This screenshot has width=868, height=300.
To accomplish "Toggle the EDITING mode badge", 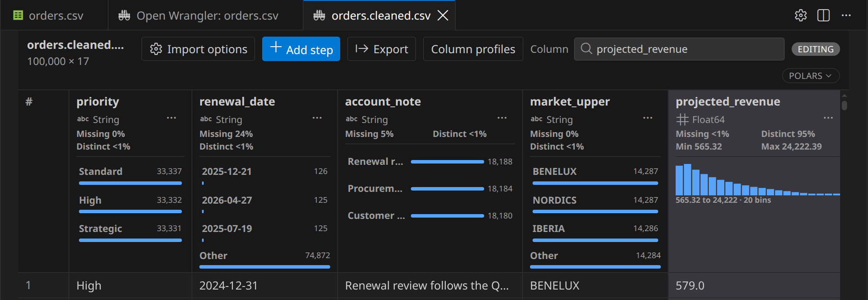I will tap(816, 49).
